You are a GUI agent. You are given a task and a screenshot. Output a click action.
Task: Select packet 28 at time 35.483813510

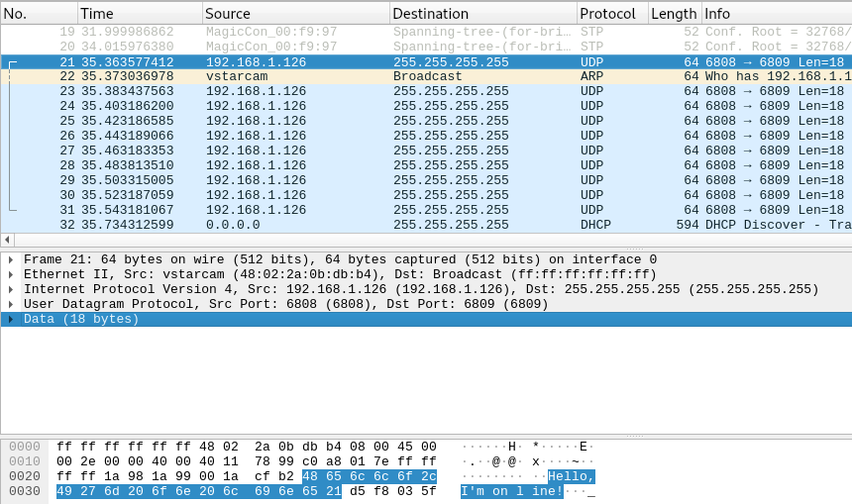tap(426, 165)
